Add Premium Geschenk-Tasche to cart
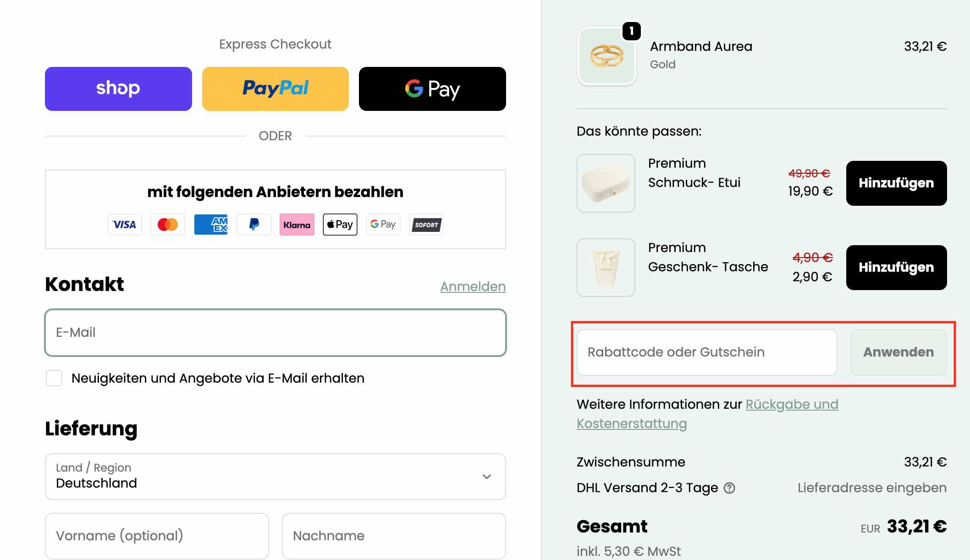The image size is (970, 560). pos(896,267)
